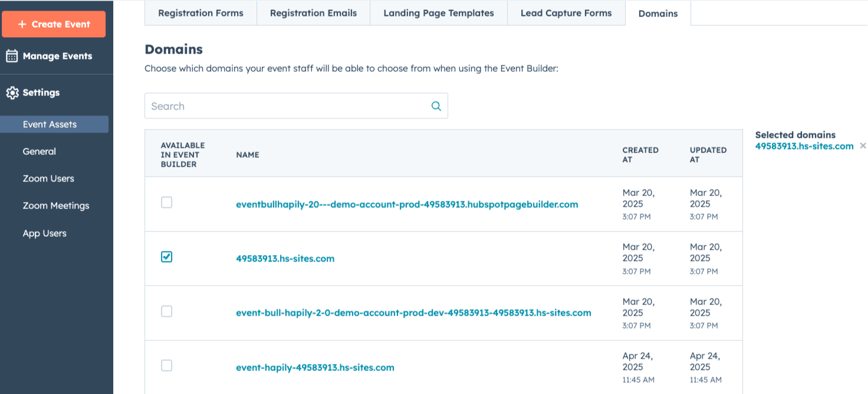Enable event-hapily-49583913.hs-sites.com in Event Builder
The width and height of the screenshot is (868, 394).
pyautogui.click(x=167, y=365)
